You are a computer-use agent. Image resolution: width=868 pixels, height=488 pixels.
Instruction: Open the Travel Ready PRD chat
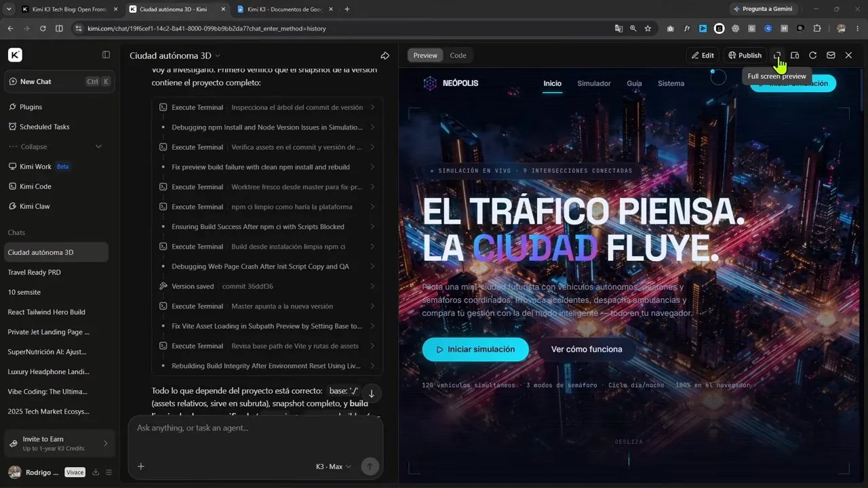point(56,272)
